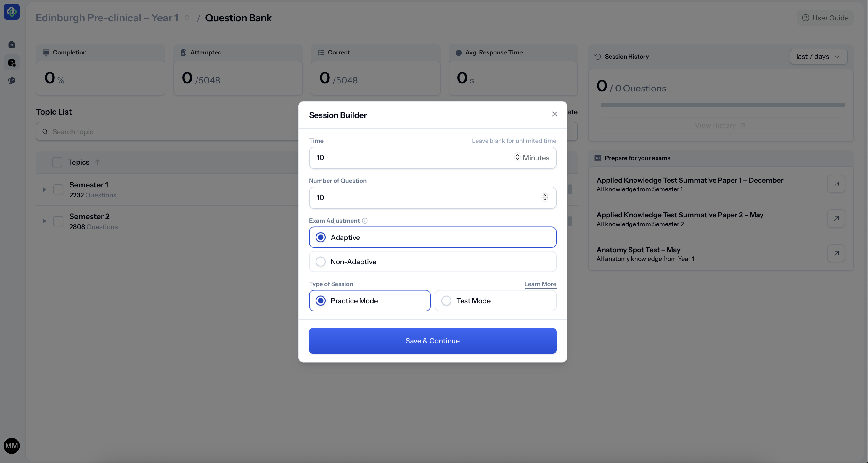Open the flashcards icon in sidebar

coord(12,81)
